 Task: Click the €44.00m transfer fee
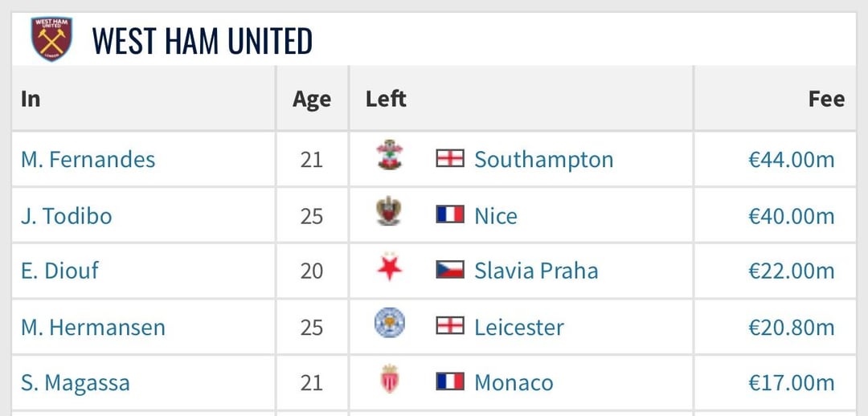pyautogui.click(x=791, y=159)
